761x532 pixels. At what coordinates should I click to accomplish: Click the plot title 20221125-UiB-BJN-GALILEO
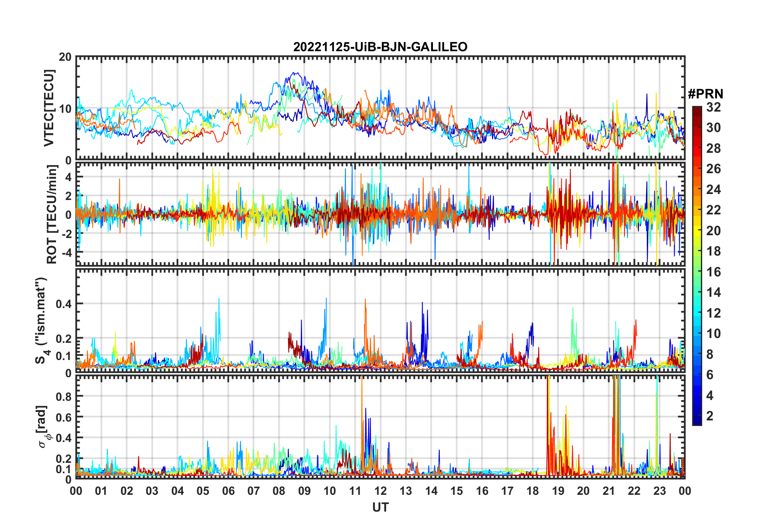click(x=380, y=47)
